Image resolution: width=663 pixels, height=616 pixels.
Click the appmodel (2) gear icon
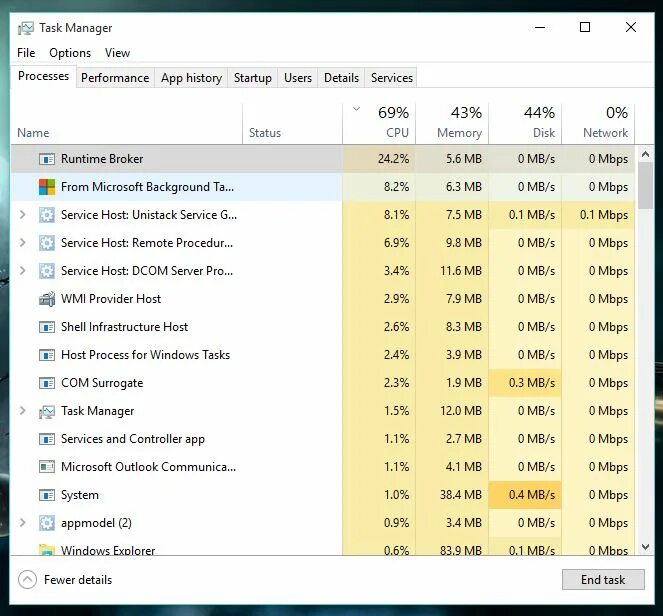point(47,523)
